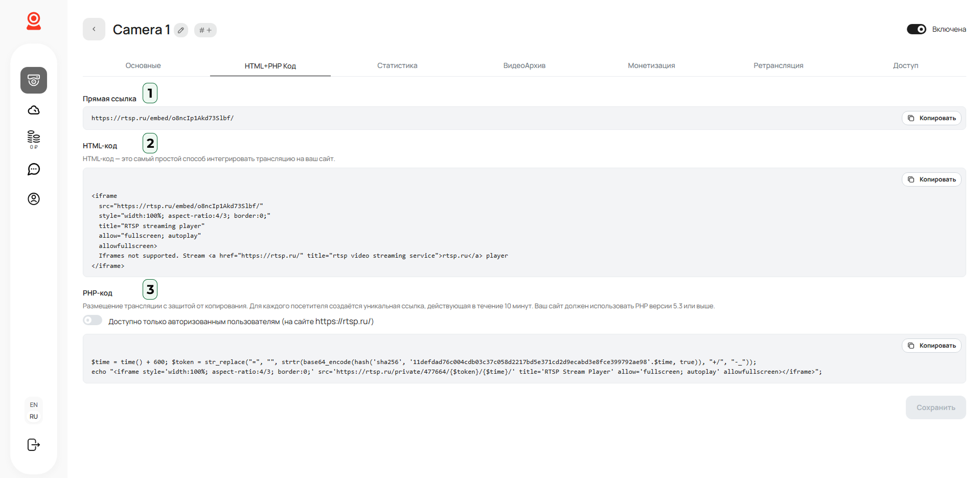Image resolution: width=980 pixels, height=478 pixels.
Task: Open the user profile icon
Action: [x=34, y=199]
